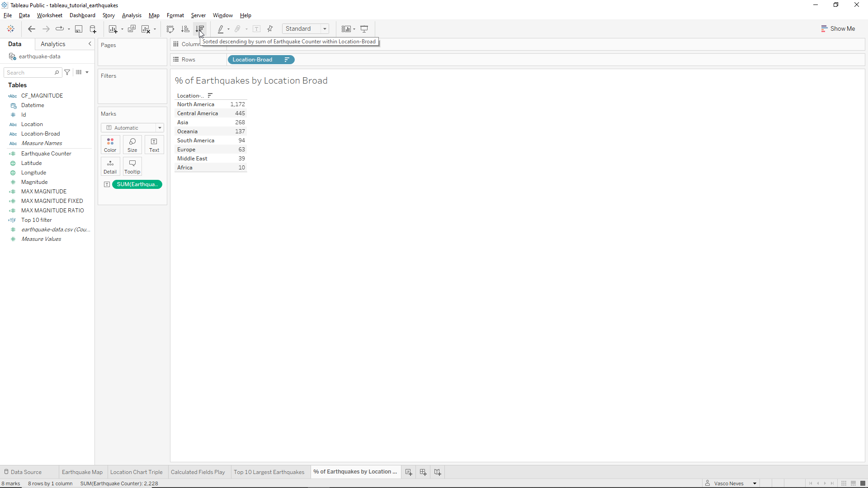
Task: Click New Story icon in bottom tabs
Action: click(x=438, y=472)
